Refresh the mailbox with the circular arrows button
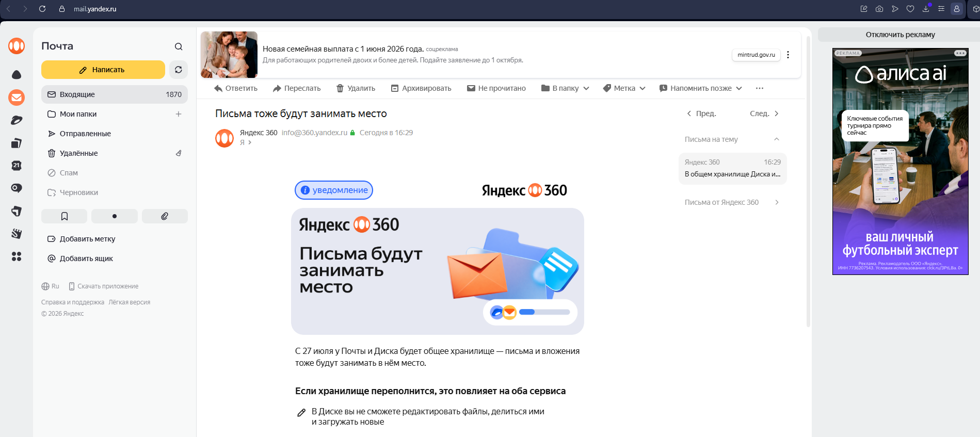The height and width of the screenshot is (437, 980). (179, 70)
